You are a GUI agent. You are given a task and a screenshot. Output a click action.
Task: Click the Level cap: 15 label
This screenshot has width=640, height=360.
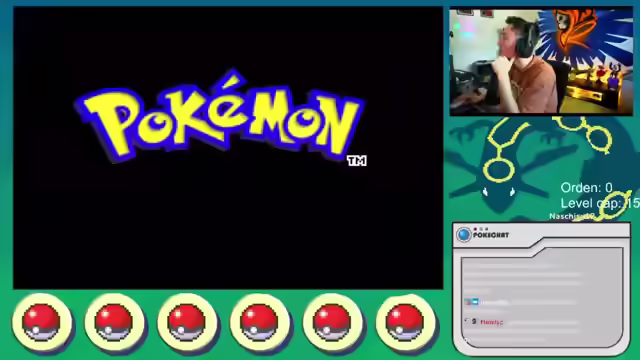pos(600,203)
